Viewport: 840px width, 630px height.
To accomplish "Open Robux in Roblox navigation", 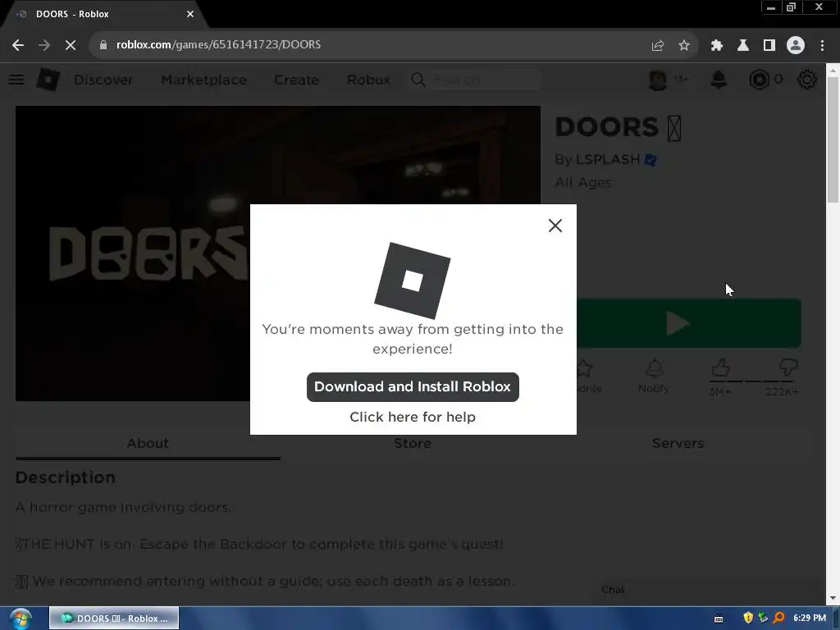I will click(368, 80).
